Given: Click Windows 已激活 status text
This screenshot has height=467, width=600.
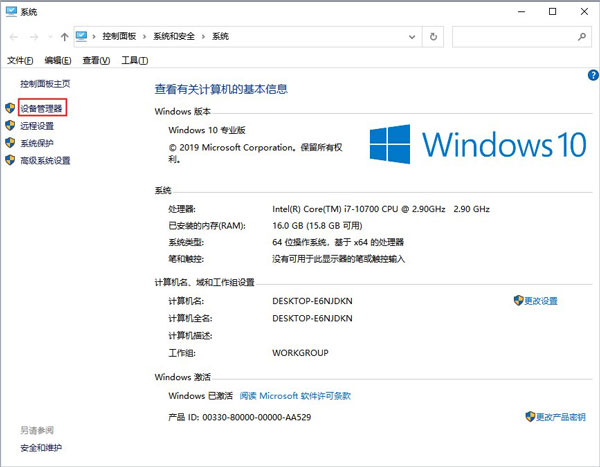Looking at the screenshot, I should (201, 396).
